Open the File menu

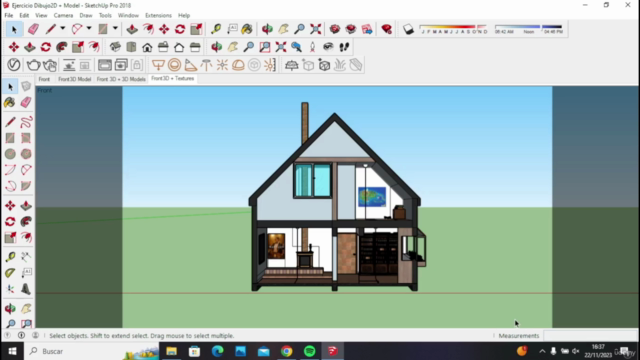(9, 16)
